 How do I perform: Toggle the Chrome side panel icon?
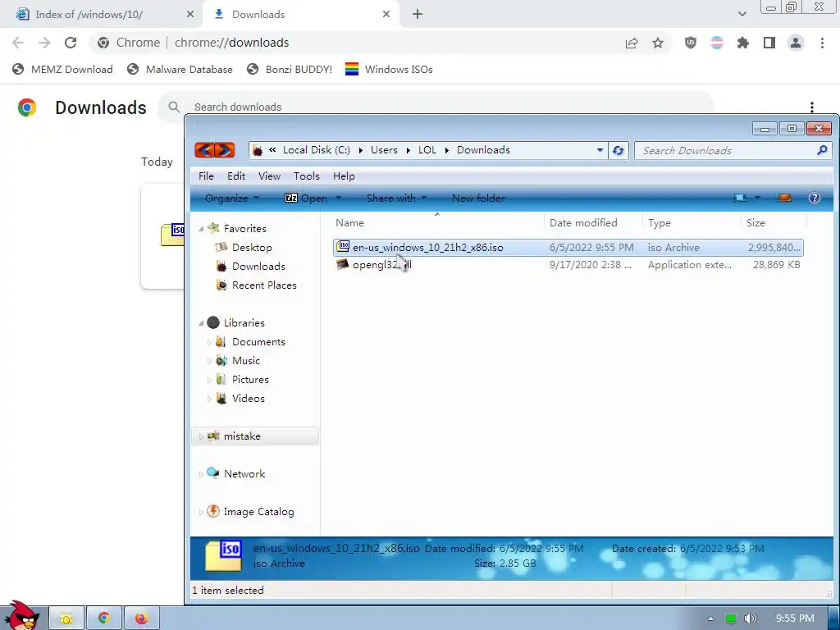(x=769, y=43)
